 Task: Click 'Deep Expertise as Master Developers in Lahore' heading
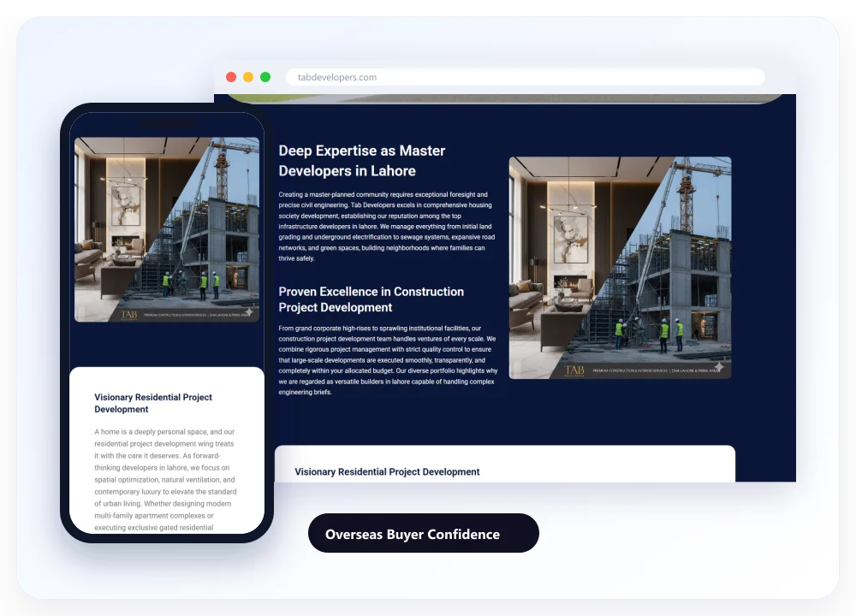pos(362,161)
